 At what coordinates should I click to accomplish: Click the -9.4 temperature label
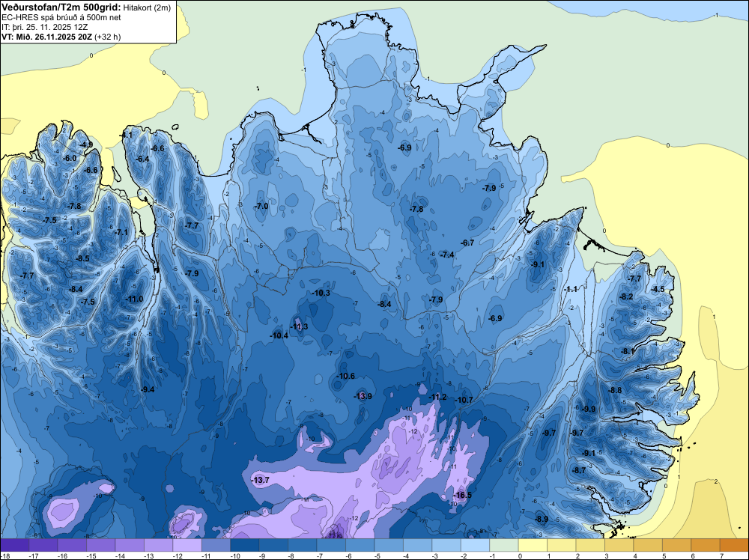point(148,389)
